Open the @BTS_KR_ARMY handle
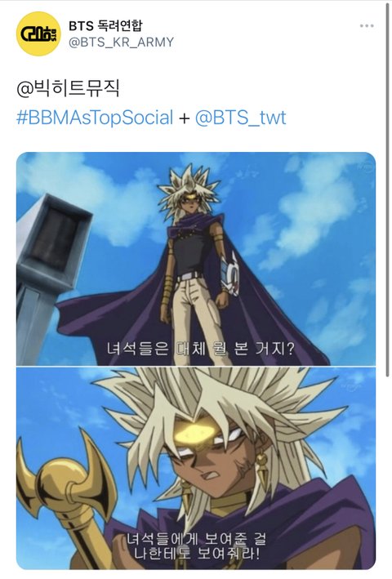Image resolution: width=392 pixels, height=579 pixels. [121, 42]
